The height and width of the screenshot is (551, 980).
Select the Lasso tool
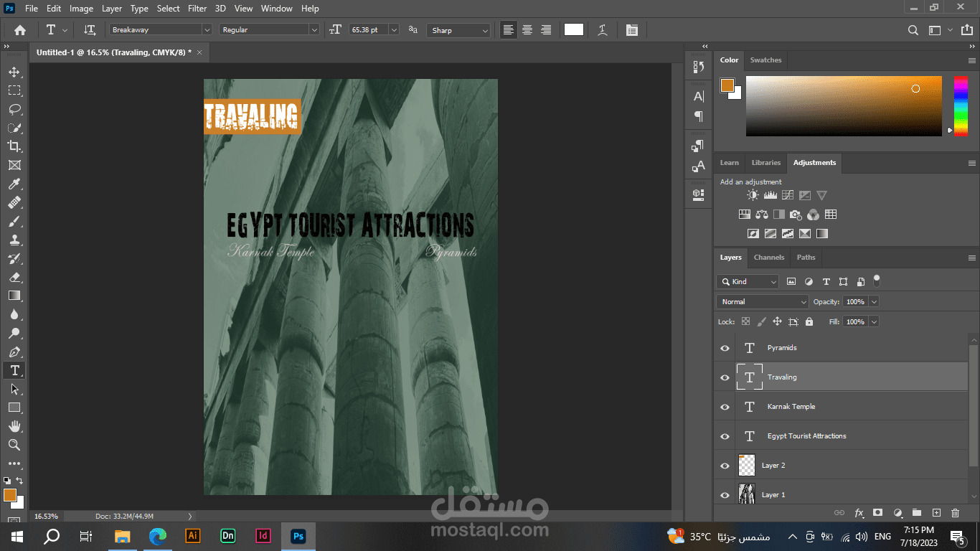(14, 109)
